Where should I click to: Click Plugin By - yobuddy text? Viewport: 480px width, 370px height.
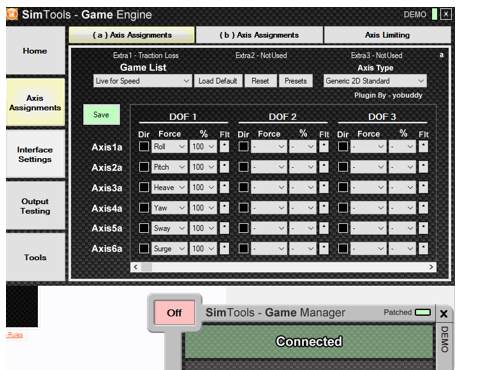(x=388, y=95)
